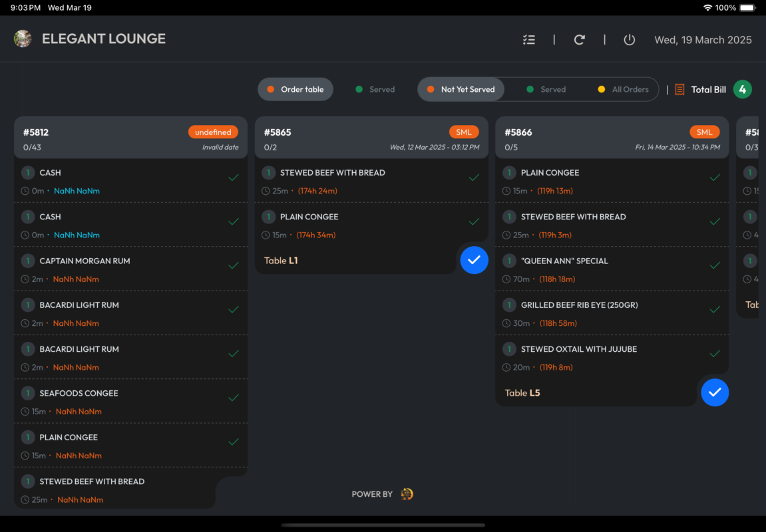Select the Not Yet Served tab
This screenshot has height=532, width=766.
461,89
